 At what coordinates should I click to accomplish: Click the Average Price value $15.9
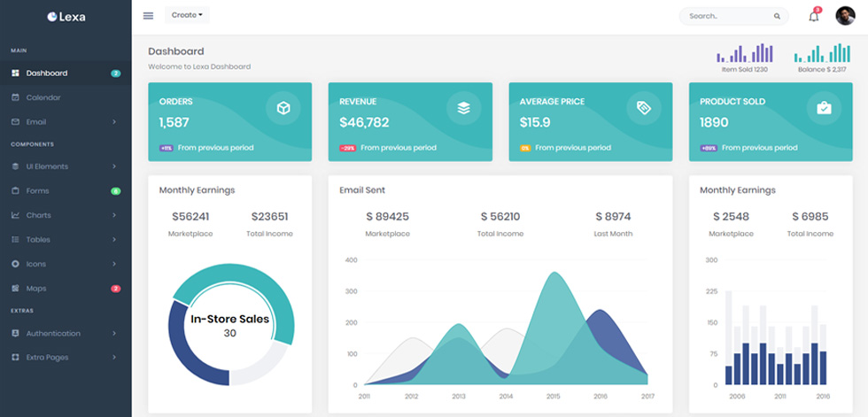click(535, 123)
